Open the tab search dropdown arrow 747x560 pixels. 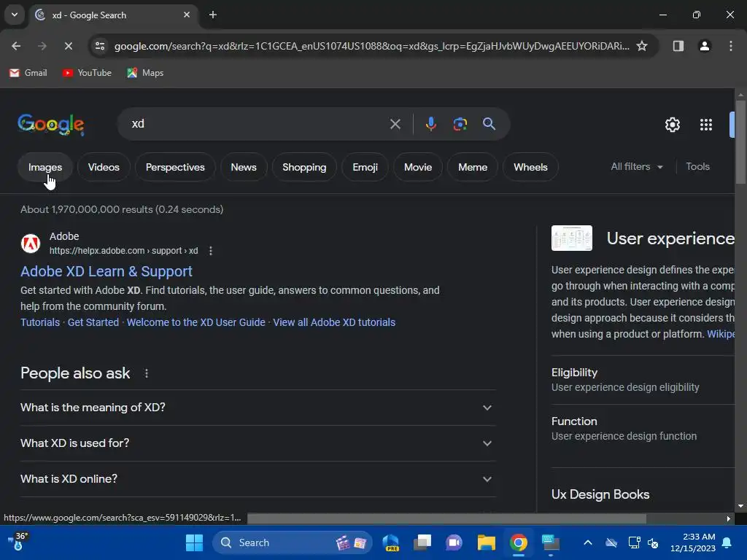point(15,15)
